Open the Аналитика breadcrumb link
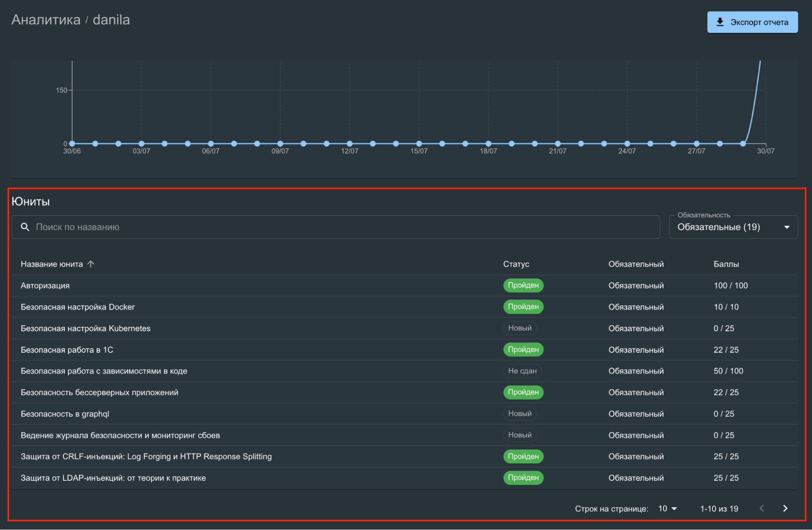 [x=46, y=20]
